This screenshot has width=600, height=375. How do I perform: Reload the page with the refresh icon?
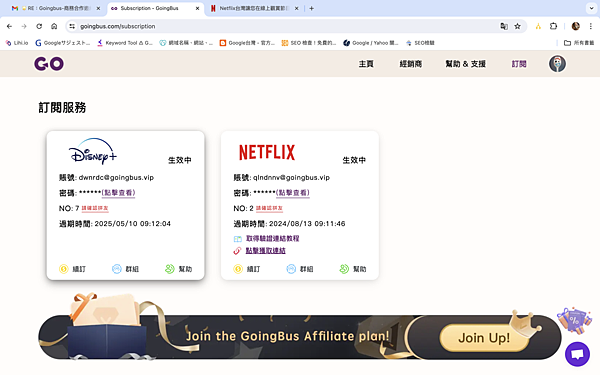(39, 26)
